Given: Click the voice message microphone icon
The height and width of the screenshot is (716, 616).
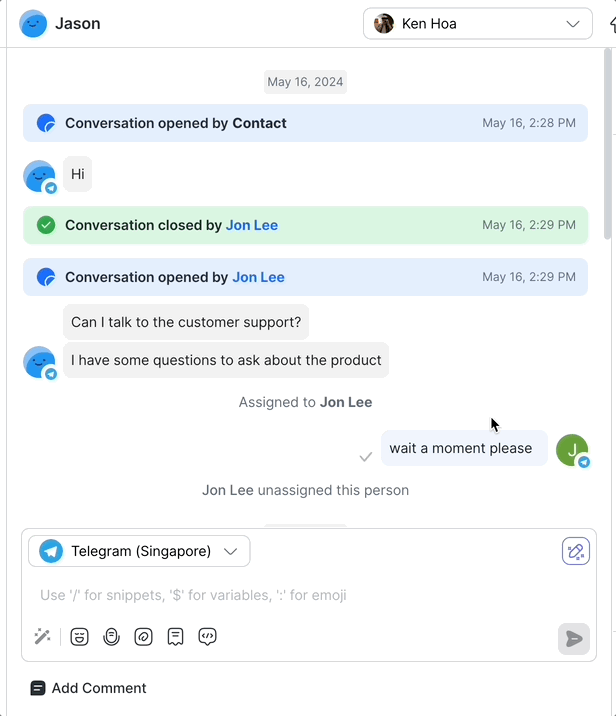Looking at the screenshot, I should tap(111, 636).
